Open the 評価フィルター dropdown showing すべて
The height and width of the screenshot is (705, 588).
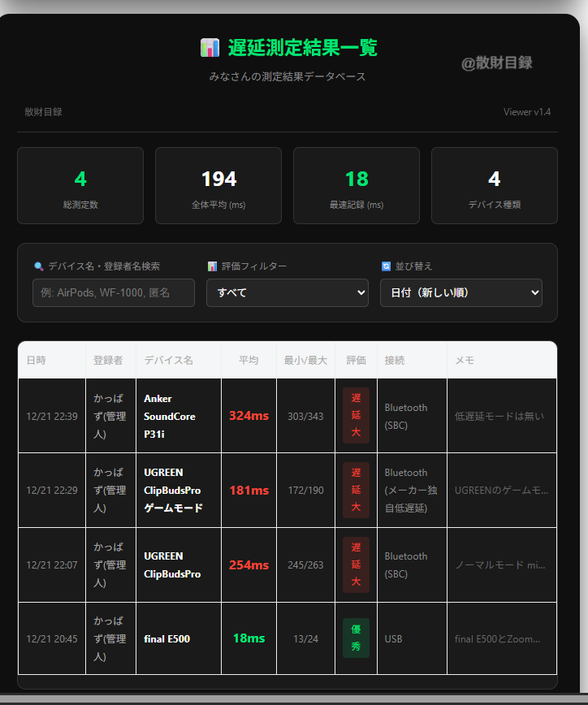[x=287, y=292]
